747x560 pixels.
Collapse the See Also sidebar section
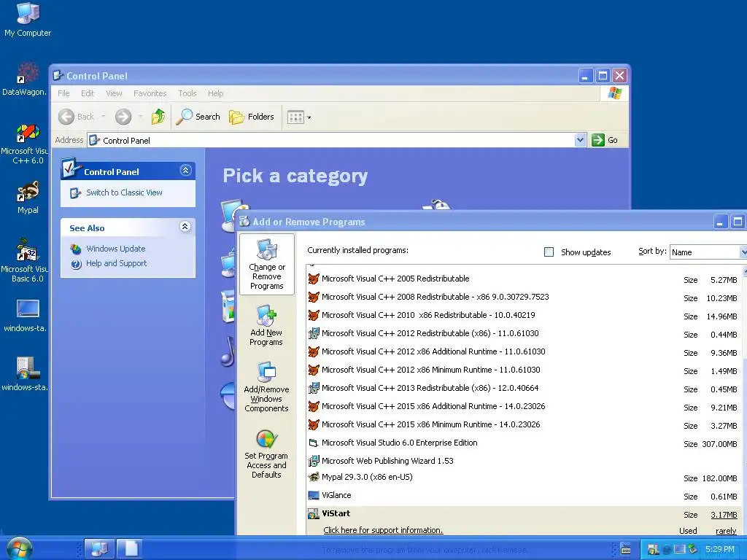(x=185, y=227)
